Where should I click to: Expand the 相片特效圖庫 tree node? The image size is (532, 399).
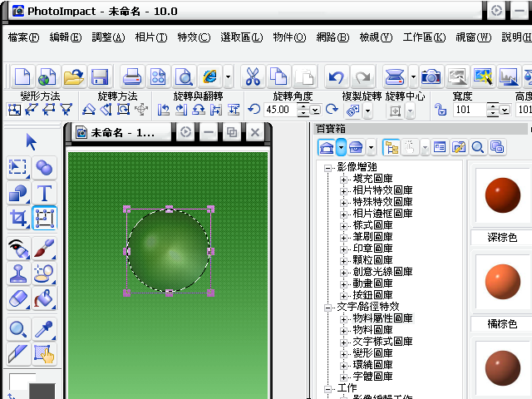point(343,191)
